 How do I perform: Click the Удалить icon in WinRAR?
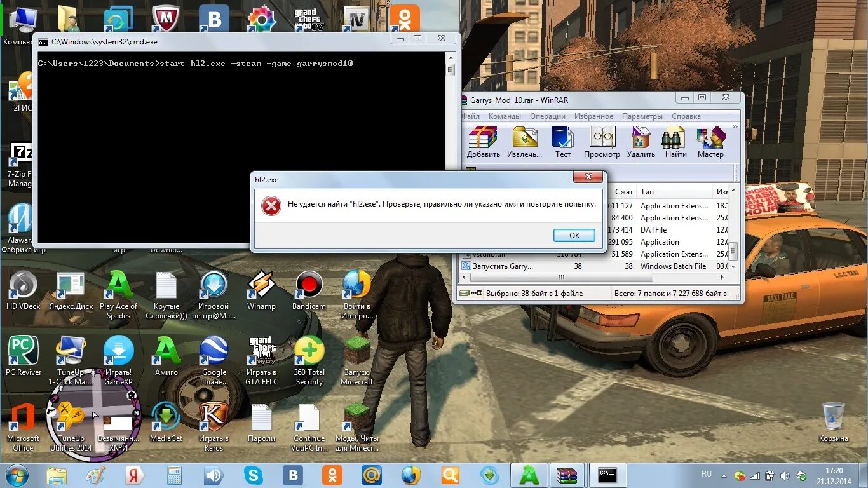(641, 142)
